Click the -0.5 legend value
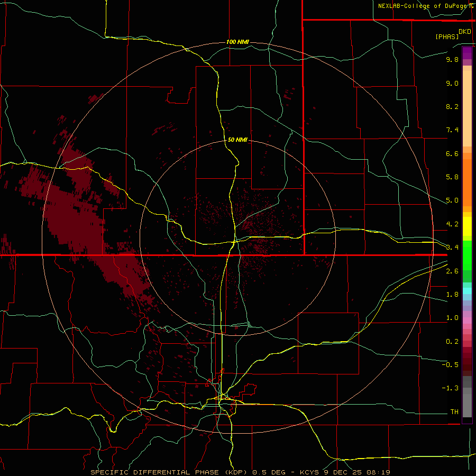Image resolution: width=476 pixels, height=476 pixels. tap(450, 364)
